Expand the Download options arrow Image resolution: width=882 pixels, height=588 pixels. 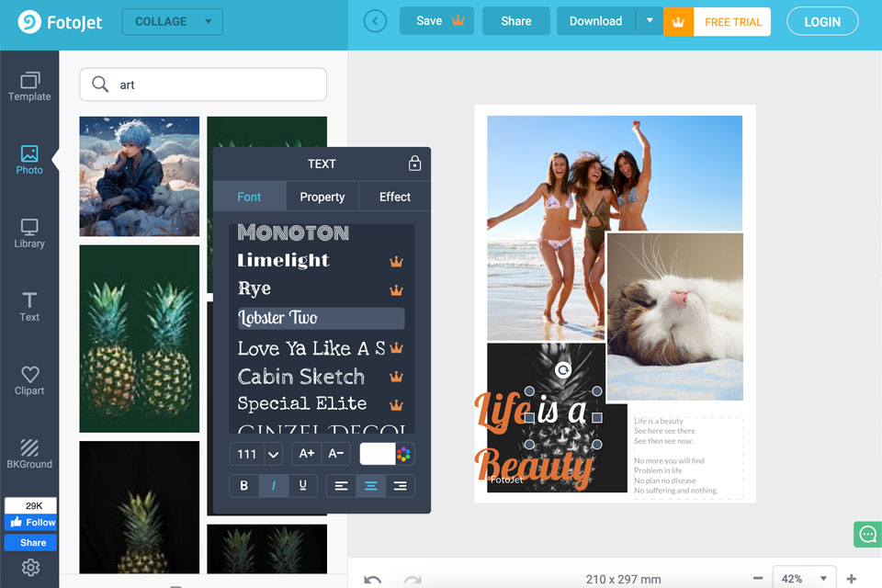pos(650,21)
